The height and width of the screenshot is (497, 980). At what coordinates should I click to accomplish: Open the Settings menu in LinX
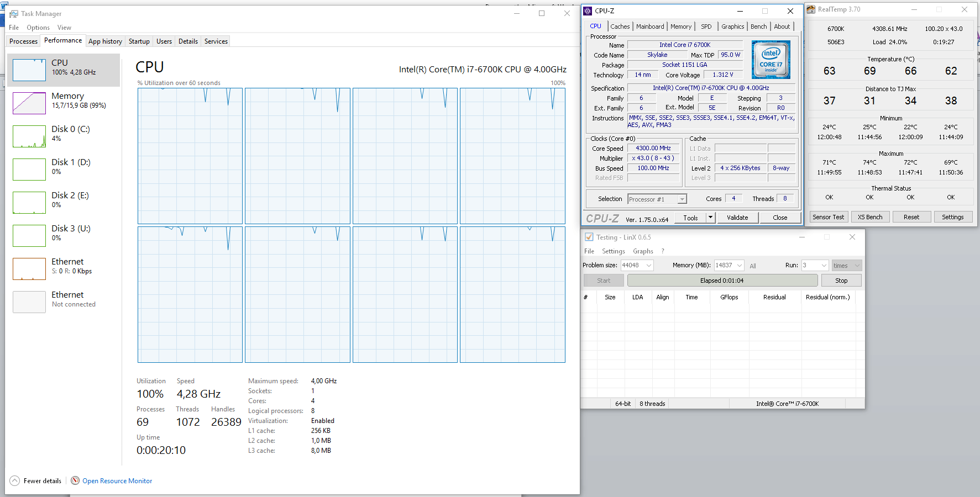tap(614, 251)
